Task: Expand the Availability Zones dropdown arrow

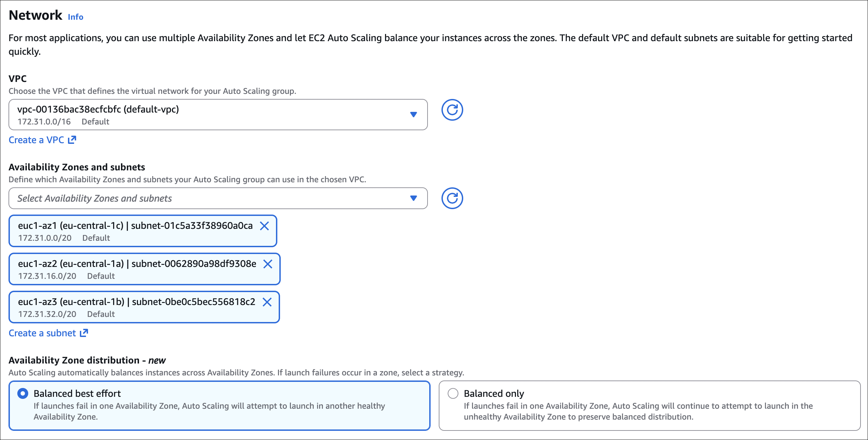Action: (x=413, y=198)
